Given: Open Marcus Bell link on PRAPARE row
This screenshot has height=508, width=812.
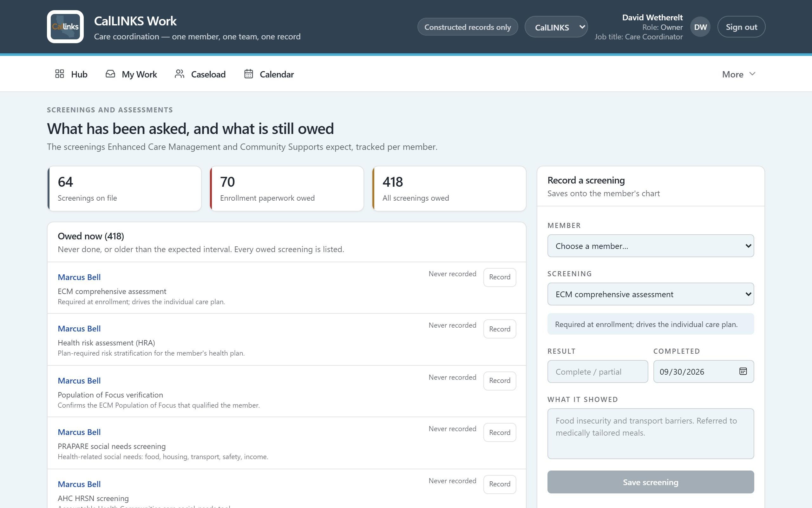Looking at the screenshot, I should (79, 432).
